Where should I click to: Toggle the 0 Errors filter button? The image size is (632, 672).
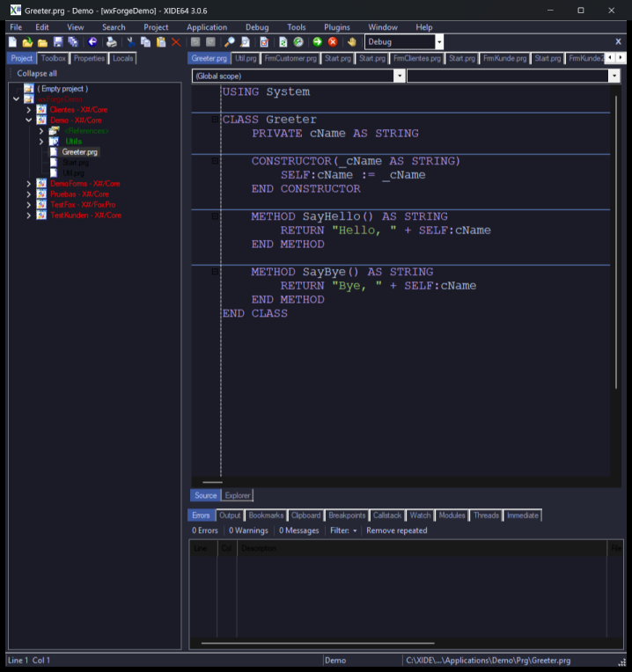coord(205,530)
